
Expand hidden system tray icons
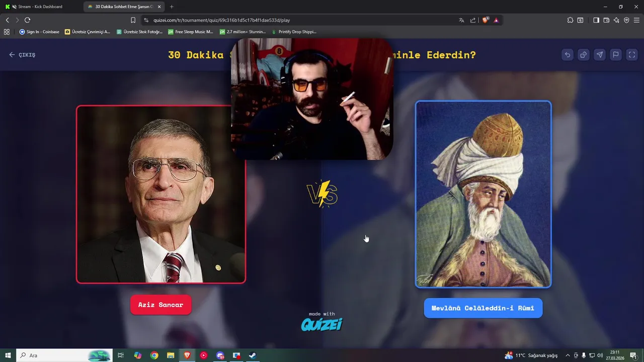[x=568, y=355]
